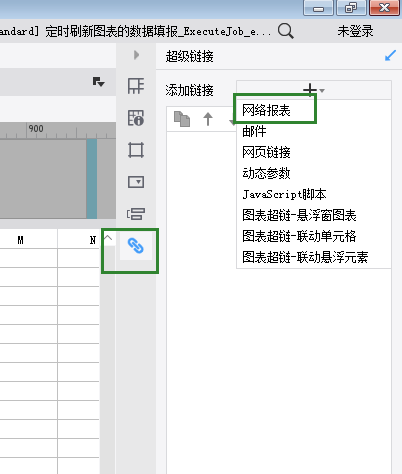Choose JavaScript脚本 from the menu
The width and height of the screenshot is (402, 474).
tap(284, 194)
